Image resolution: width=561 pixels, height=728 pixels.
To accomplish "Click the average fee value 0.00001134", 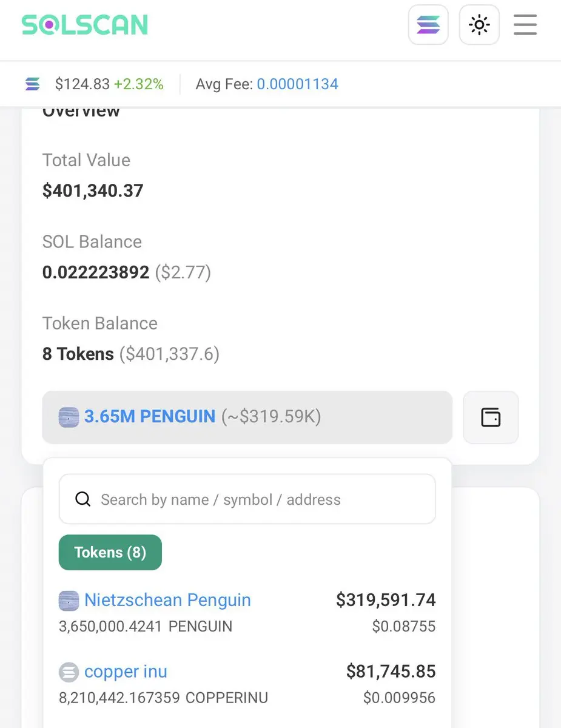I will coord(297,84).
